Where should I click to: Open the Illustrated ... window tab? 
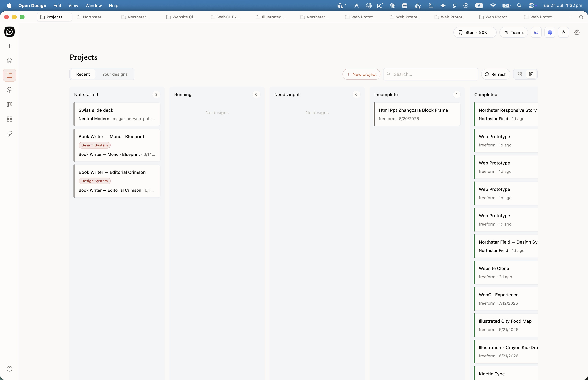click(271, 17)
